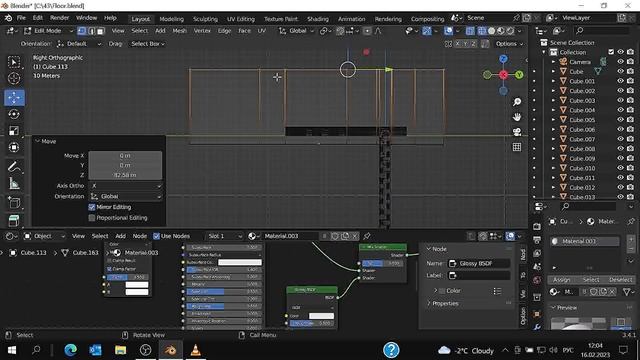
Task: Open Blender from Windows taskbar
Action: pyautogui.click(x=171, y=350)
